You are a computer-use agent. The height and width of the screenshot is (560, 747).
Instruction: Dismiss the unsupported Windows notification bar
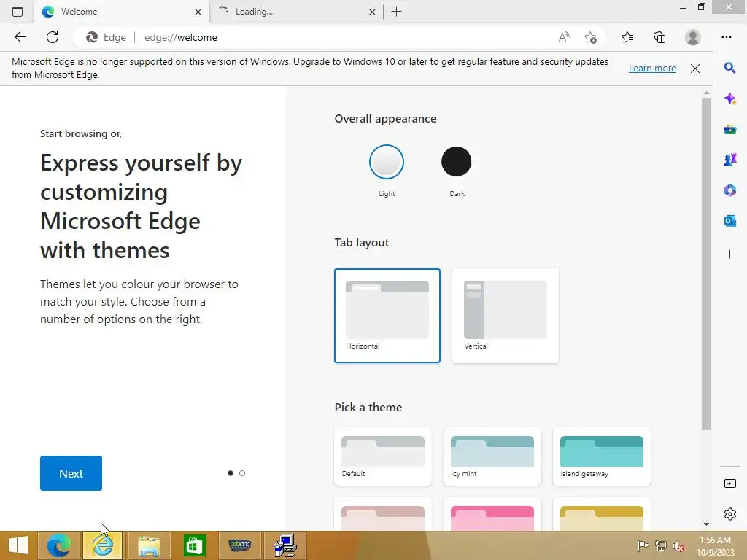[x=695, y=69]
